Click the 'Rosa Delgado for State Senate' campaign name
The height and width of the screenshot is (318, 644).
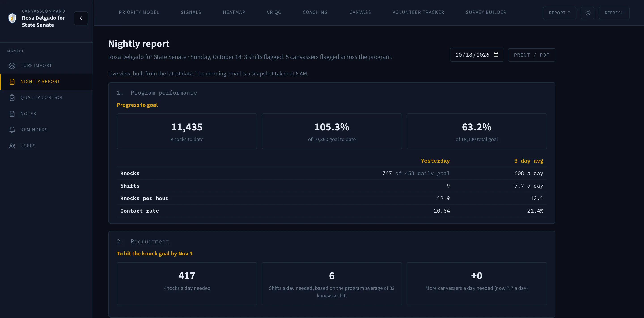point(43,21)
